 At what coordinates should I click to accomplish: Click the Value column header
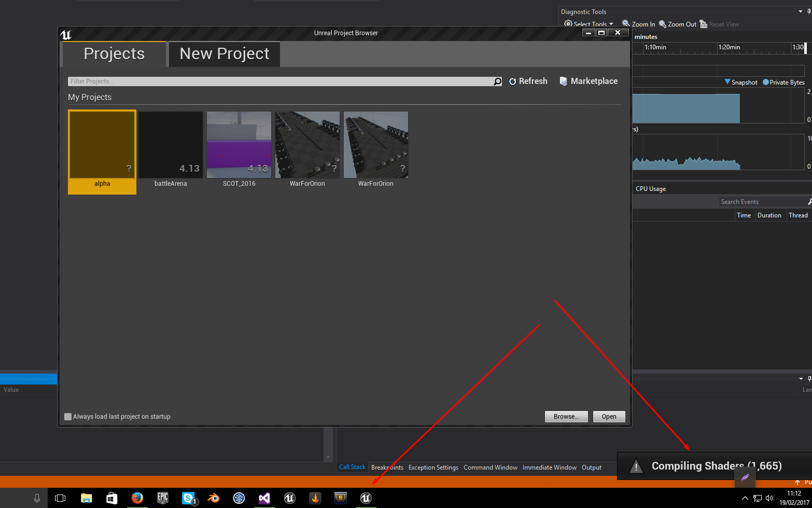pos(11,390)
